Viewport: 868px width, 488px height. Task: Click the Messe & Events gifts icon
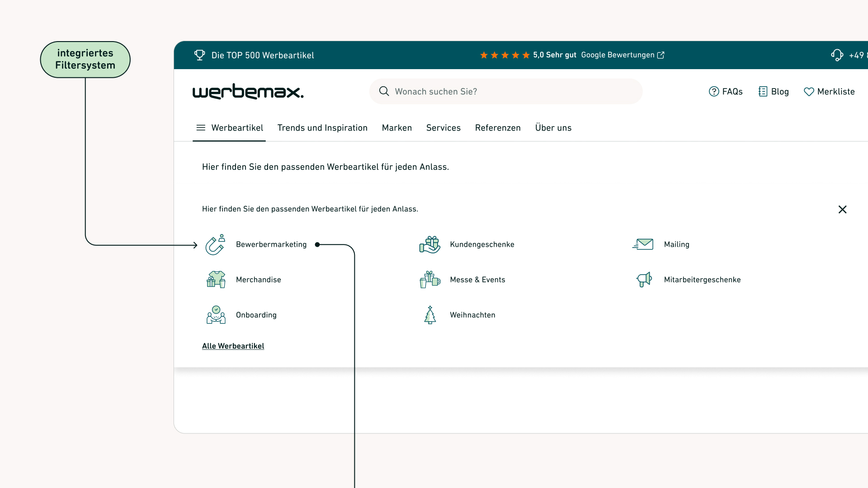429,280
